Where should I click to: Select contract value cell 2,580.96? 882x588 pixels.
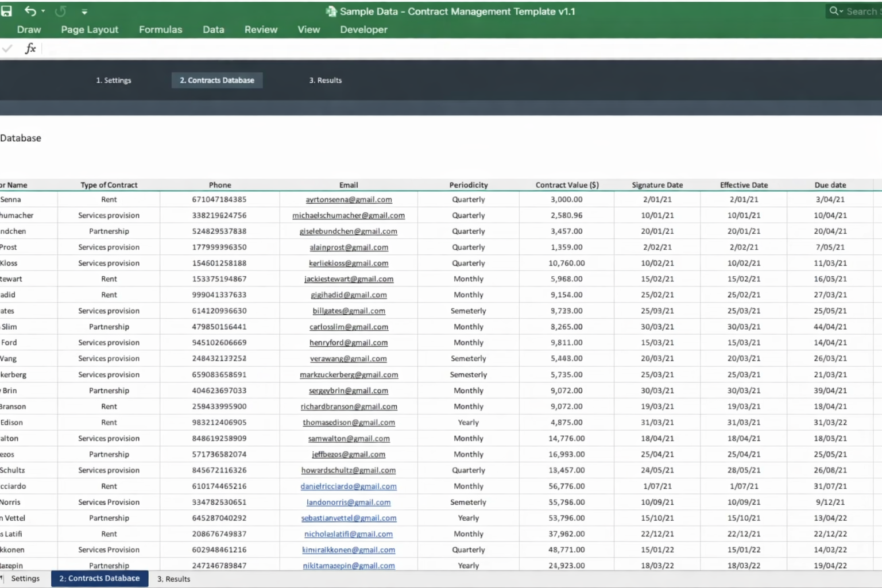point(567,215)
